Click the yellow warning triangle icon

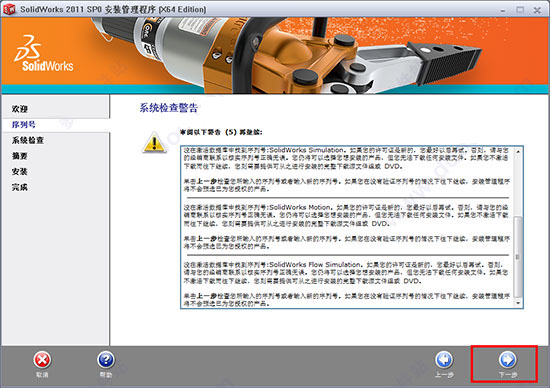tap(154, 142)
